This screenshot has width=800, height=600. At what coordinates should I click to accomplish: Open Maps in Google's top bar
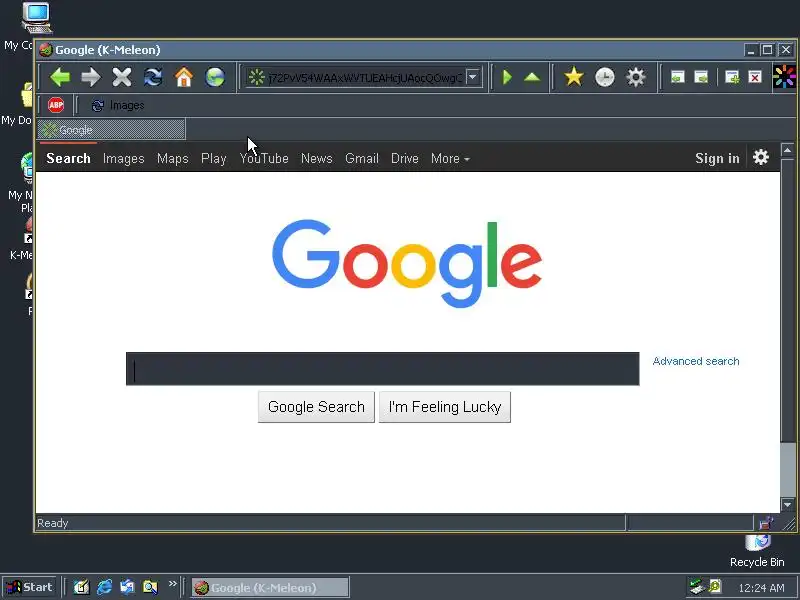click(x=172, y=159)
